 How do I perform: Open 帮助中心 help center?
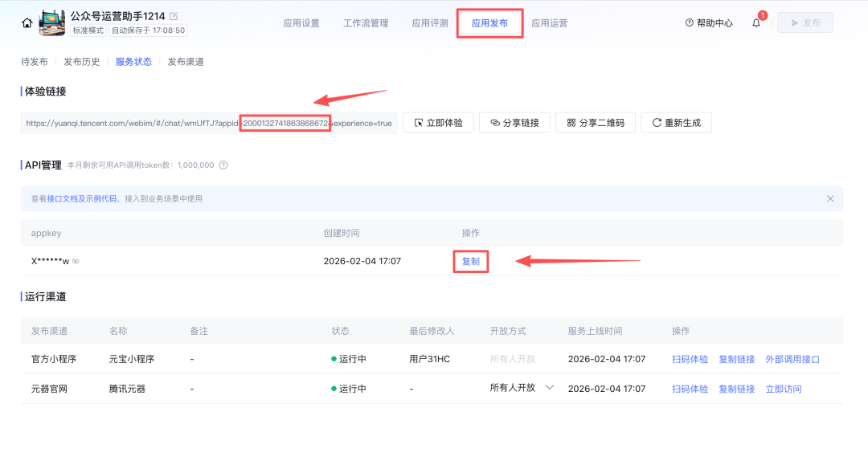click(x=709, y=23)
